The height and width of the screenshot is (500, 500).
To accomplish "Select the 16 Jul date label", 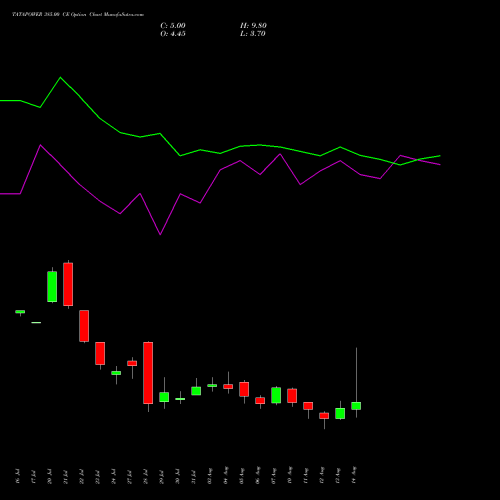I will pos(18,476).
